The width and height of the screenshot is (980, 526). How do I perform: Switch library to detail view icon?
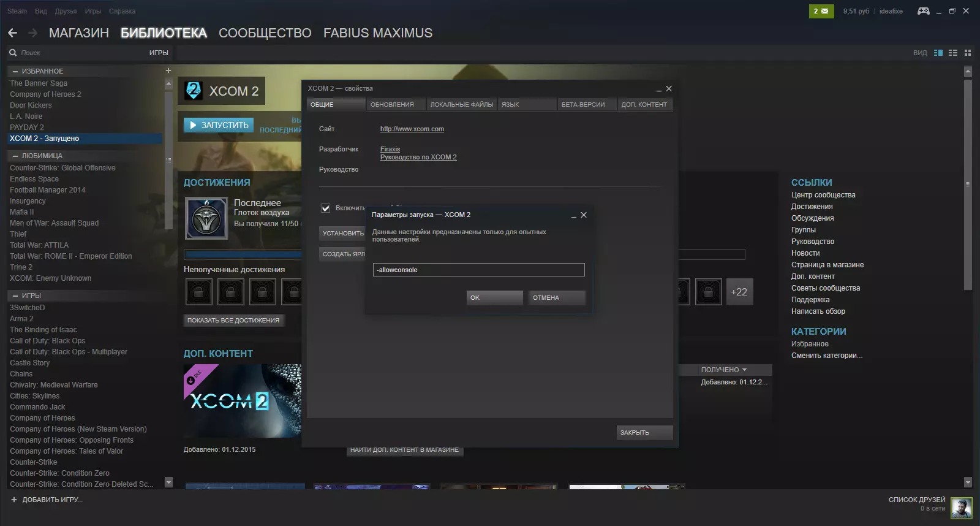pos(938,53)
